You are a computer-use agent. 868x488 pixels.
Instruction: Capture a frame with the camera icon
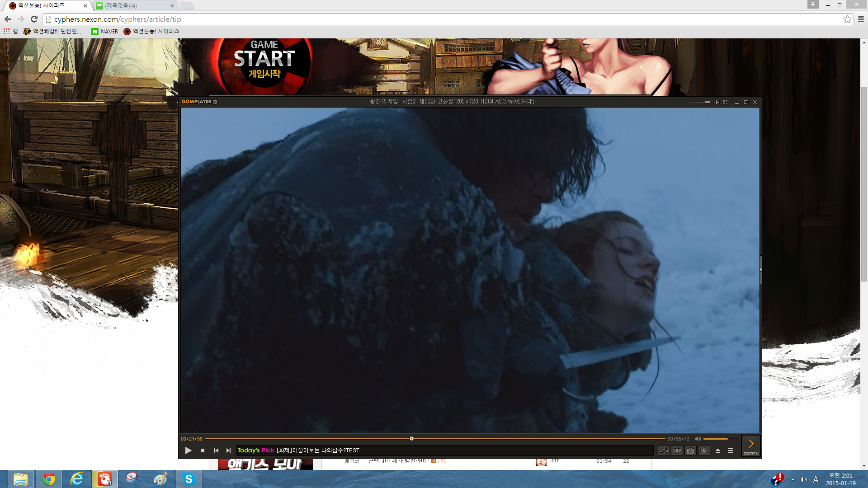690,450
